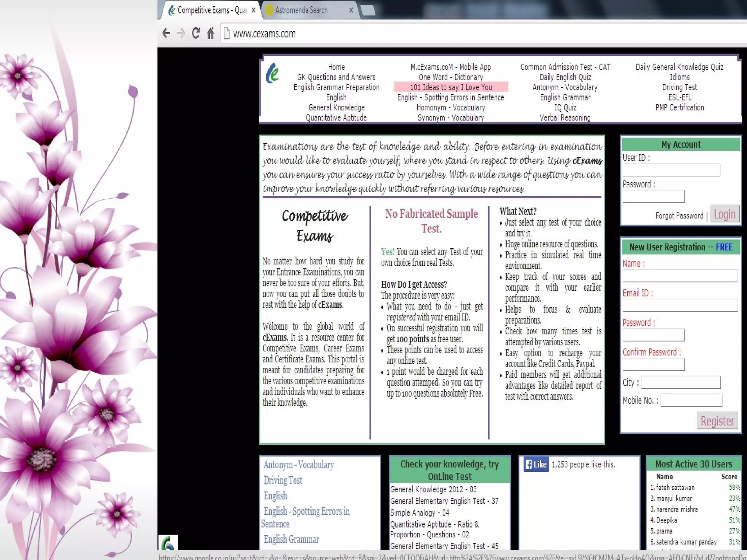Click the Mobile No. input field
This screenshot has height=560, width=747.
pyautogui.click(x=691, y=400)
